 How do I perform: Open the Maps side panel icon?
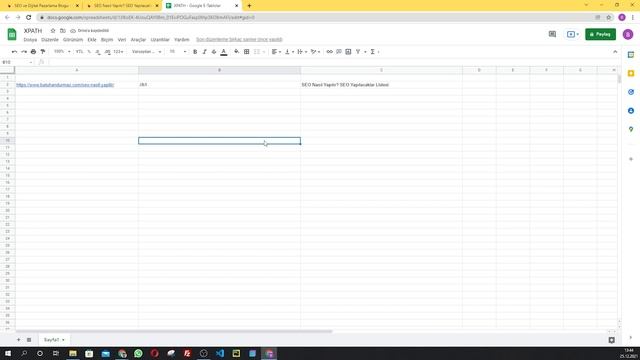pyautogui.click(x=631, y=129)
